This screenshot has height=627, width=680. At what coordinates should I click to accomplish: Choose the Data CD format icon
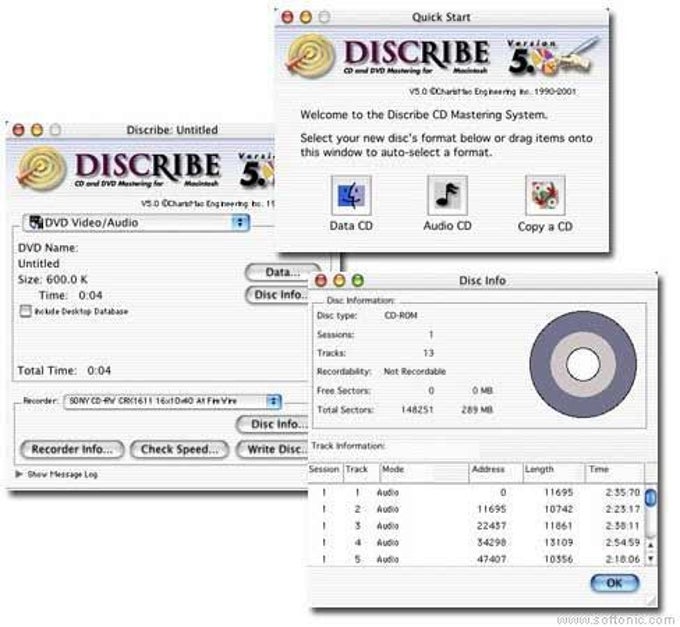click(351, 196)
